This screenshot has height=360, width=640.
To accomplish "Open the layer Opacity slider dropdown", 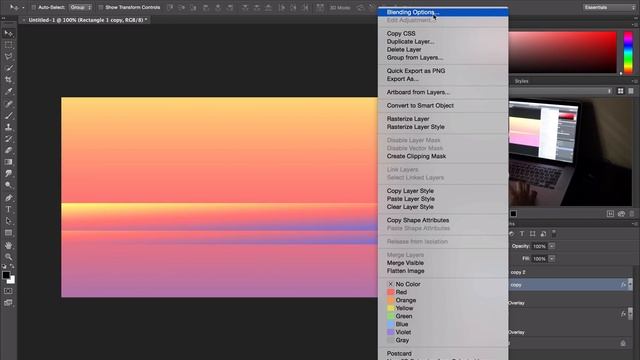I will coord(552,246).
